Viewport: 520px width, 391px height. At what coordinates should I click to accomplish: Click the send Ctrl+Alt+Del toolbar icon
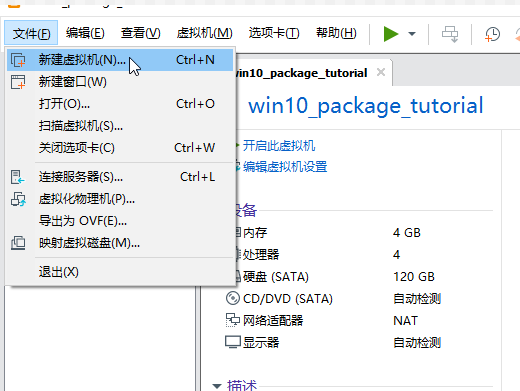(450, 34)
